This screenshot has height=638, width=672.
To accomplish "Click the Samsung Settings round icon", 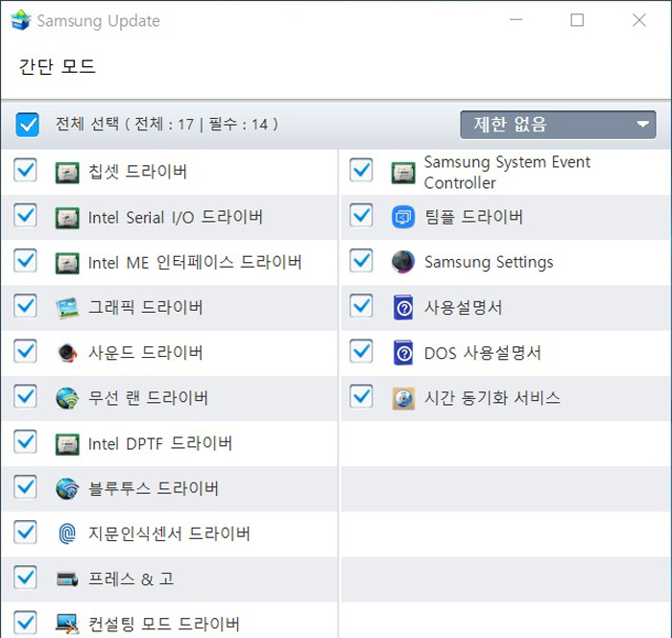I will tap(402, 262).
